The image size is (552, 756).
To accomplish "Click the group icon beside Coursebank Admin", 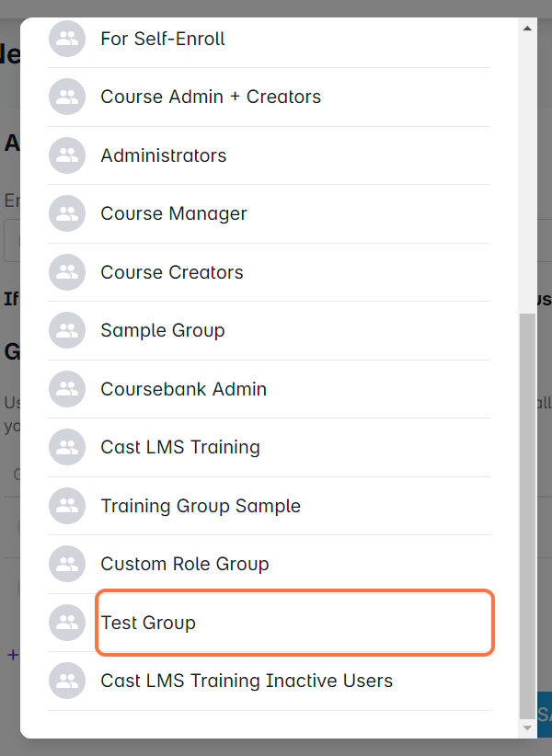I will tap(66, 389).
